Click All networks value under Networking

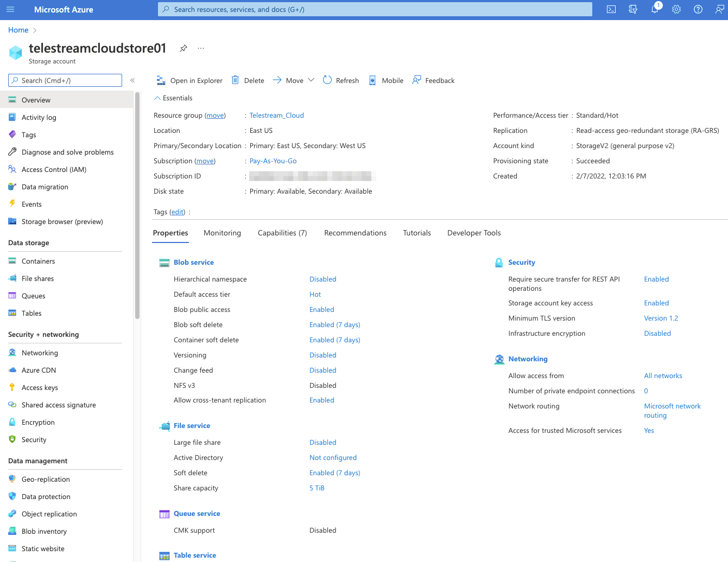[663, 375]
